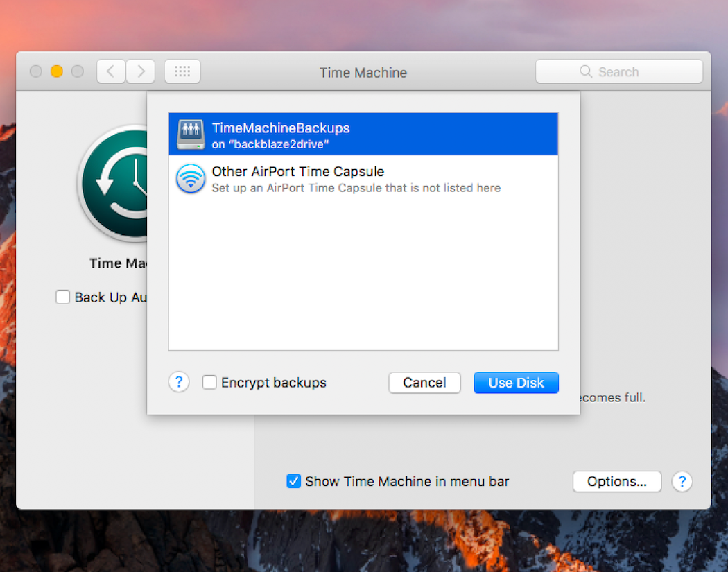
Task: Select Other AirPort Time Capsule row
Action: (x=363, y=178)
